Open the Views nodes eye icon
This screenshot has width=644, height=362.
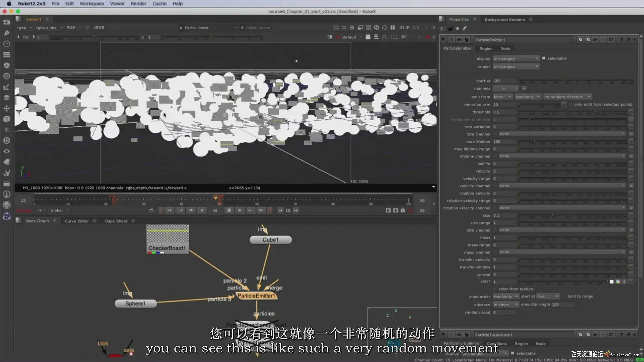tap(6, 151)
